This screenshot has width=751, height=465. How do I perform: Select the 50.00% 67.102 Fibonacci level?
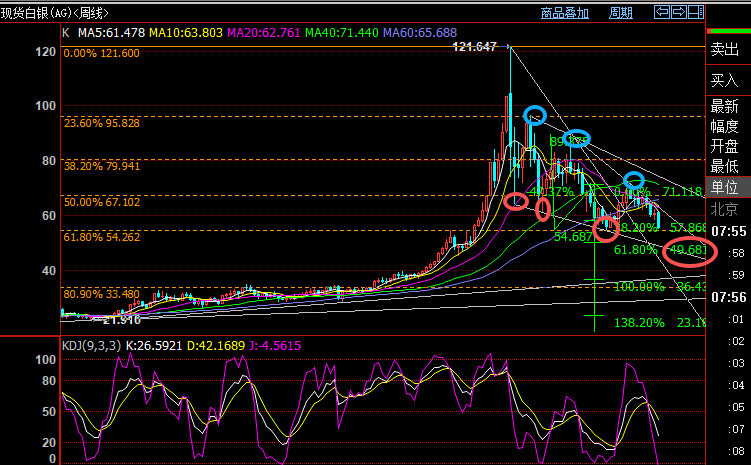(x=102, y=202)
